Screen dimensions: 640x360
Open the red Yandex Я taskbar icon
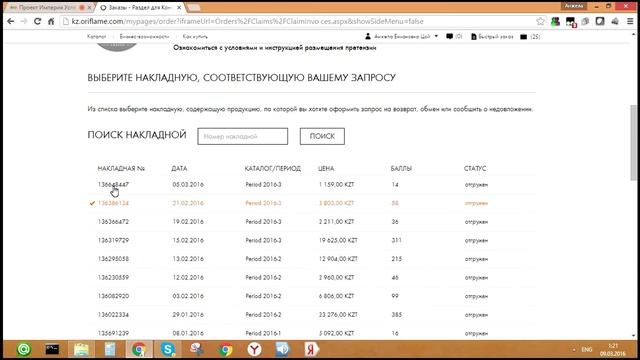tap(311, 349)
